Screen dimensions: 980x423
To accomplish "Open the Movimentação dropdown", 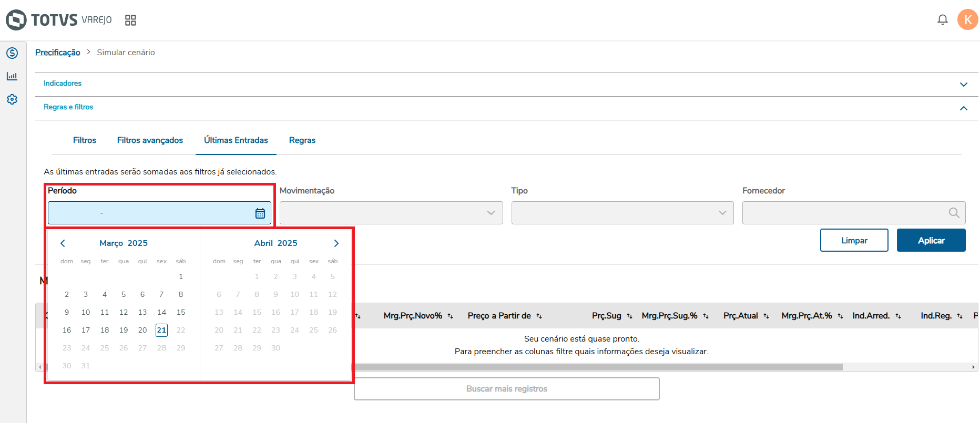I will 391,213.
